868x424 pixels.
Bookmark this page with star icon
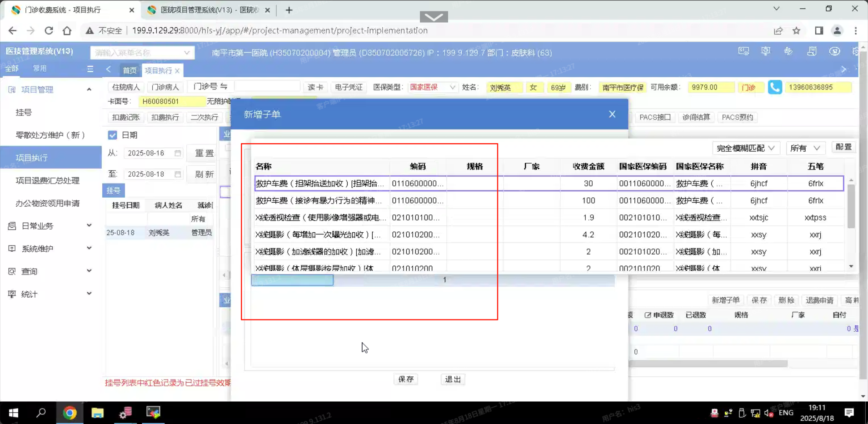pyautogui.click(x=796, y=30)
